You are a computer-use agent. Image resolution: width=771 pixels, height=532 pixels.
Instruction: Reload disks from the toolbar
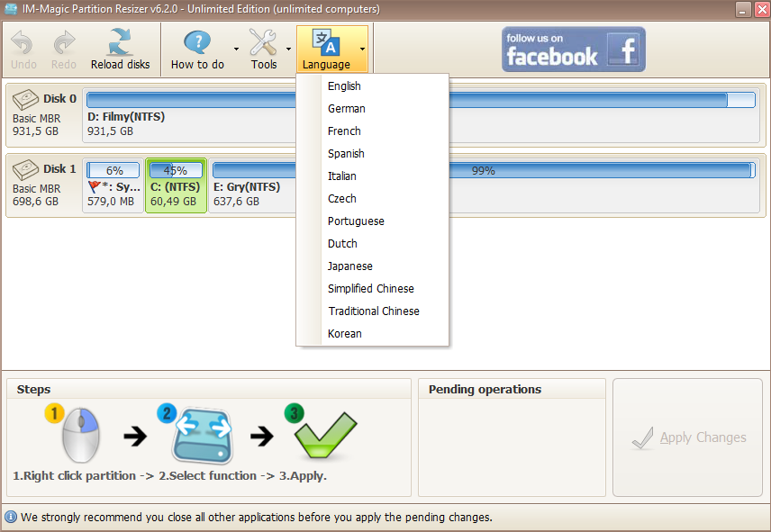click(120, 50)
